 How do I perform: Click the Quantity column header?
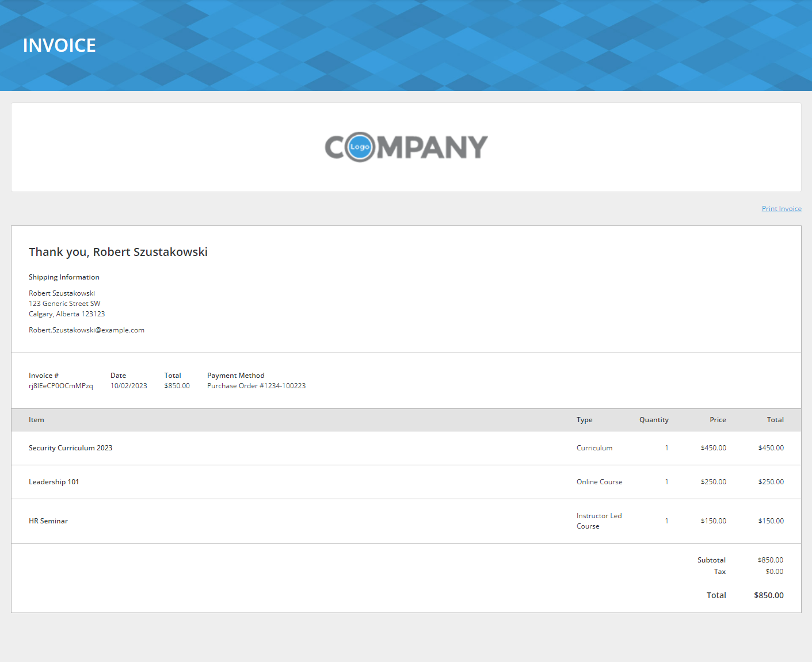654,420
